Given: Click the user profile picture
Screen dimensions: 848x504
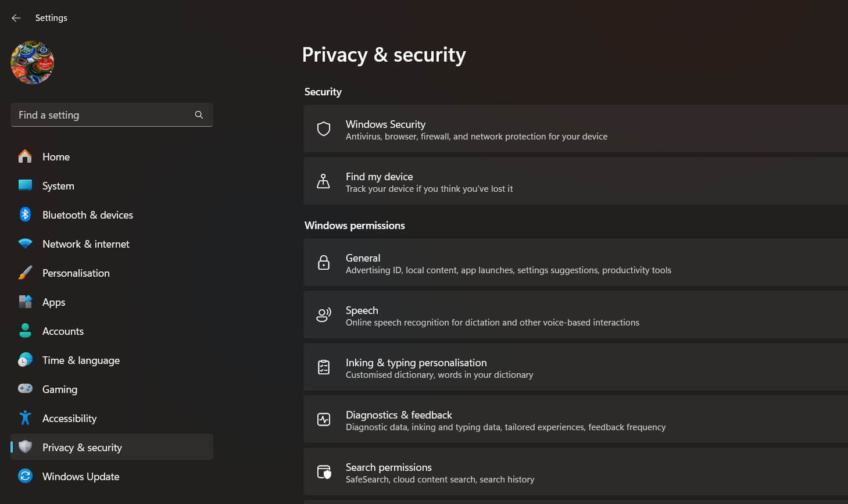Looking at the screenshot, I should click(x=32, y=62).
